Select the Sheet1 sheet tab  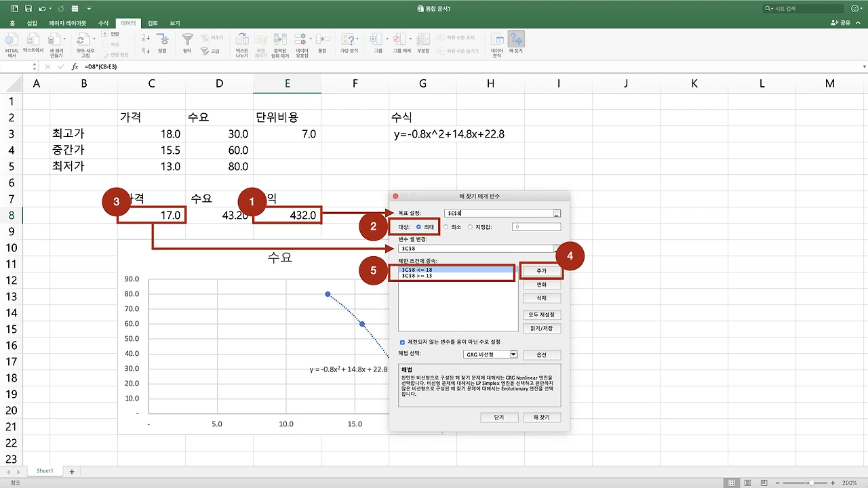tap(45, 470)
